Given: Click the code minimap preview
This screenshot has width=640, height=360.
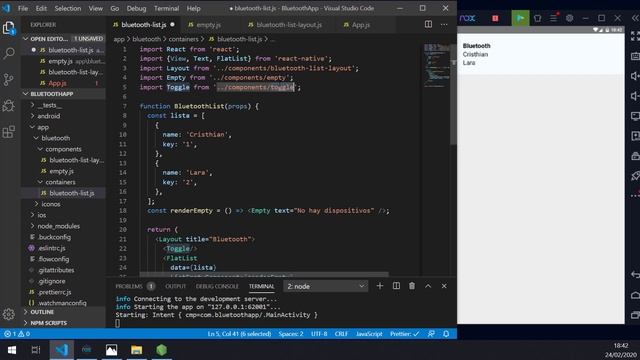Looking at the screenshot, I should coord(437,65).
